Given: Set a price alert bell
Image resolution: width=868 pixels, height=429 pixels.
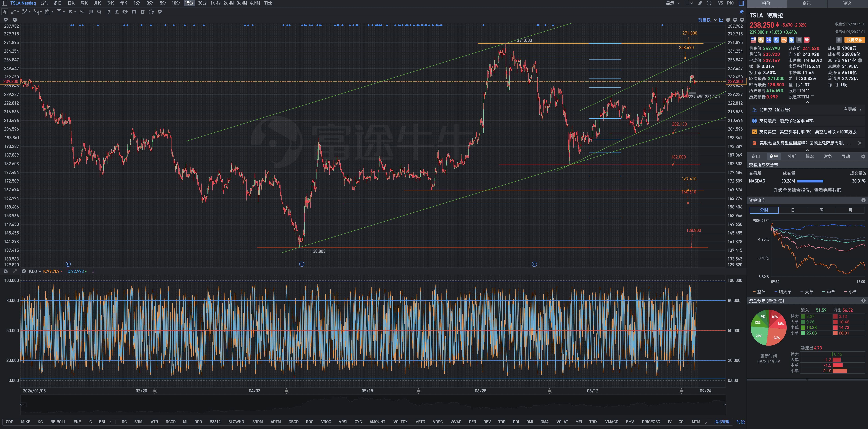Looking at the screenshot, I should (839, 40).
